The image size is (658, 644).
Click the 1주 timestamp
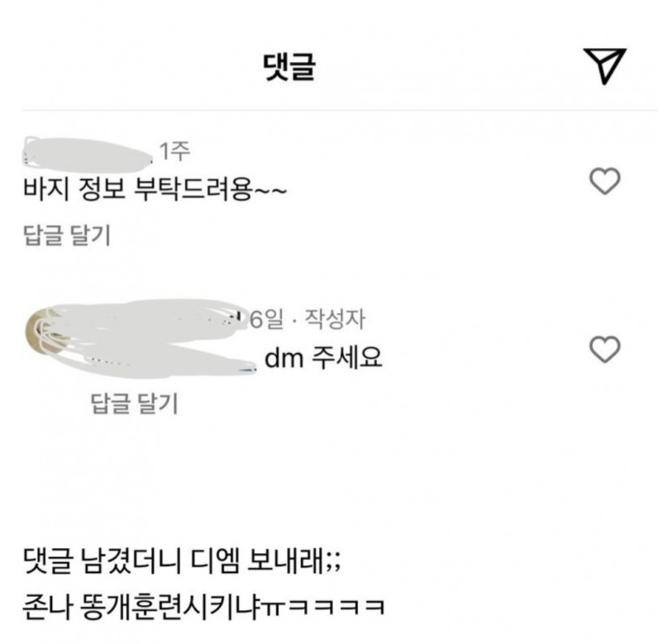pos(175,151)
